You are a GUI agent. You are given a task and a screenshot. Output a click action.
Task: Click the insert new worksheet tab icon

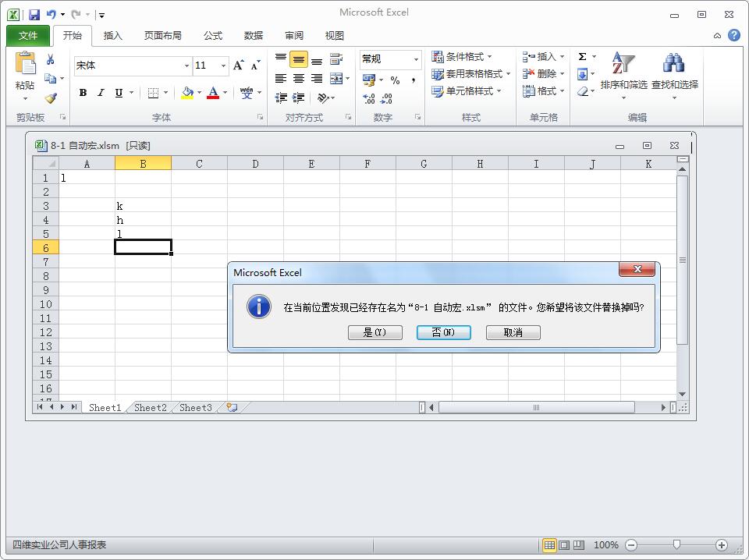coord(233,407)
